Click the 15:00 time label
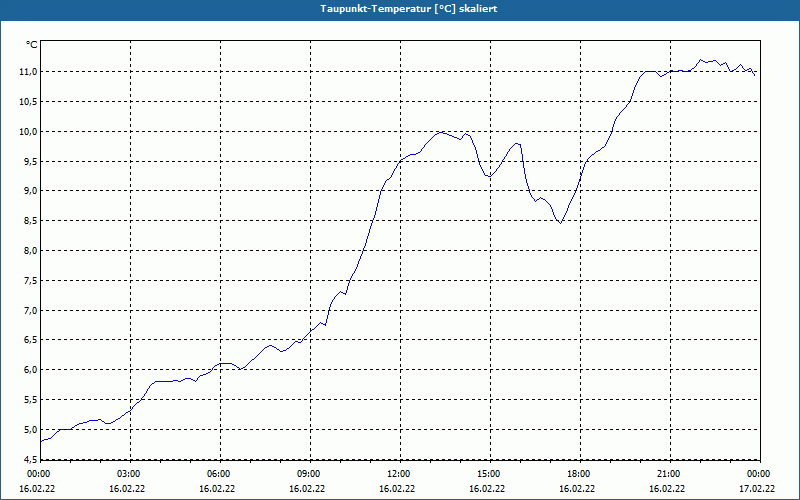 [x=491, y=474]
